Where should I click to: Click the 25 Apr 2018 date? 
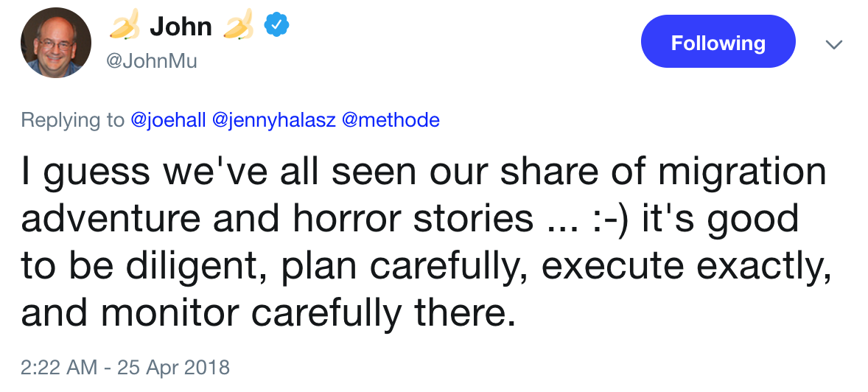173,367
